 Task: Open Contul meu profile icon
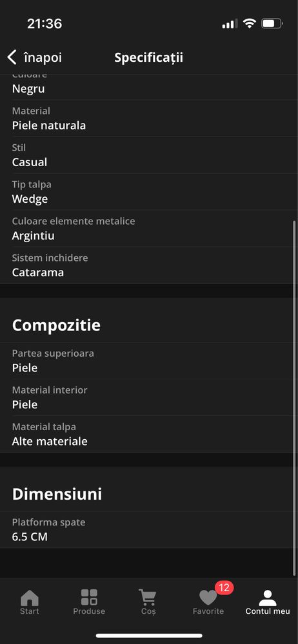tap(268, 598)
